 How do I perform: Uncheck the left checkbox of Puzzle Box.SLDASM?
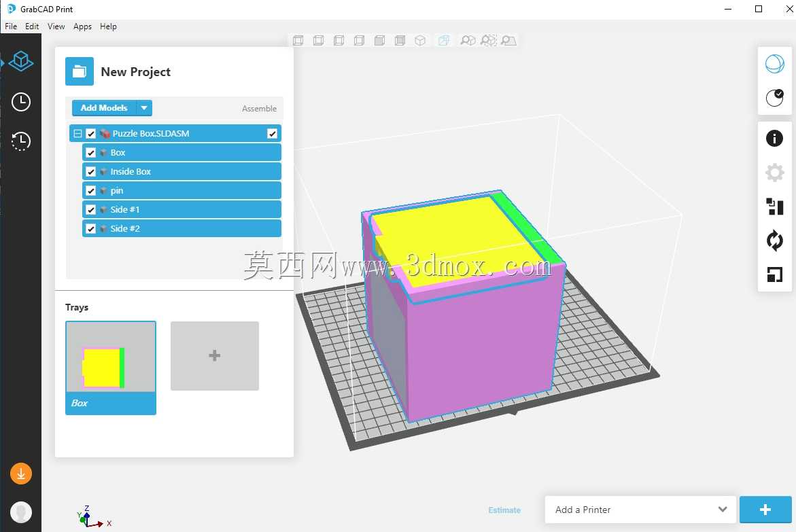click(x=91, y=133)
